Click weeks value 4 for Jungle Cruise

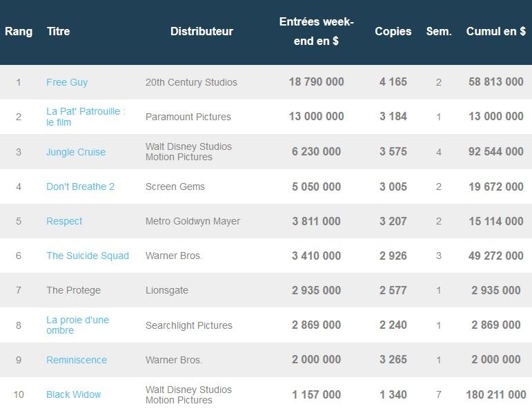pyautogui.click(x=439, y=152)
